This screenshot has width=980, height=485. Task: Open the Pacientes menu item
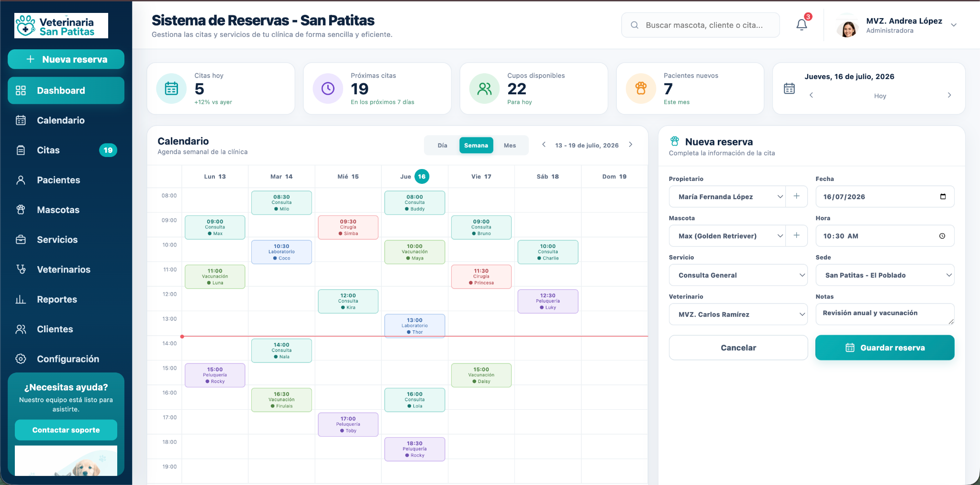66,180
